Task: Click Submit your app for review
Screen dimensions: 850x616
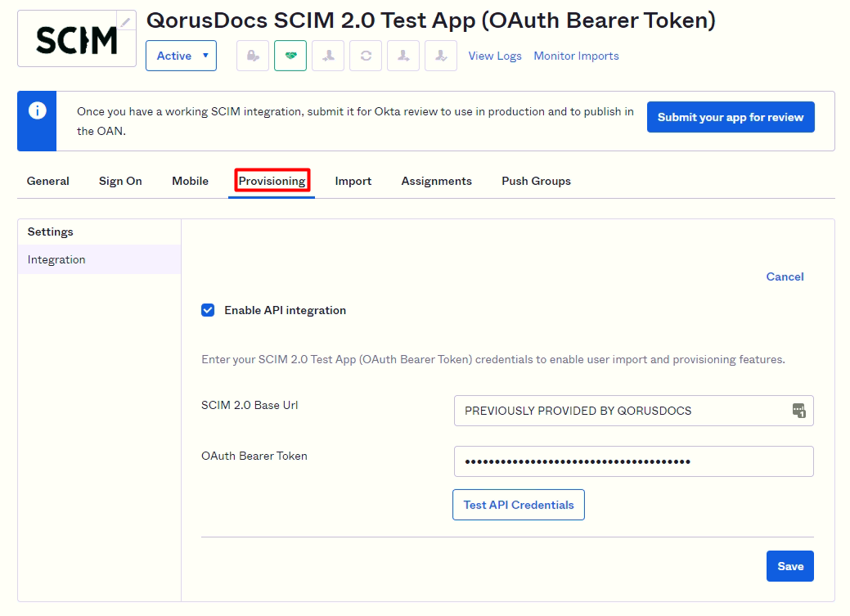Action: 731,117
